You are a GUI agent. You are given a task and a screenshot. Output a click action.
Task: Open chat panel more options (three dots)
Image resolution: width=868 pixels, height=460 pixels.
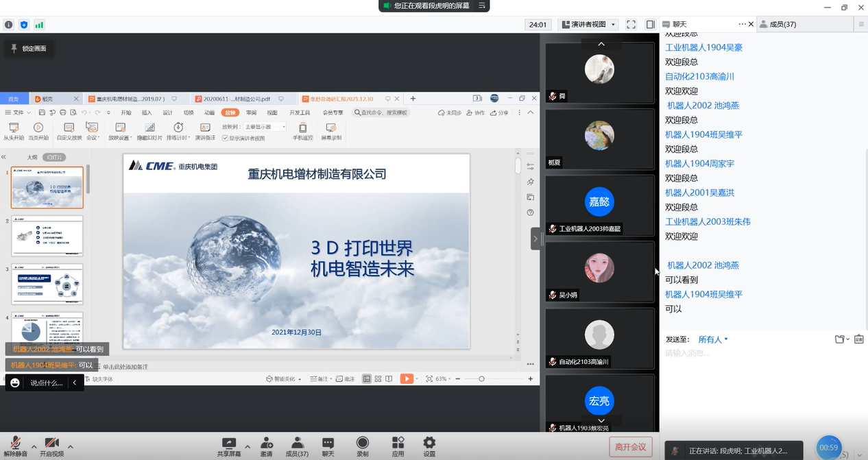[x=742, y=24]
